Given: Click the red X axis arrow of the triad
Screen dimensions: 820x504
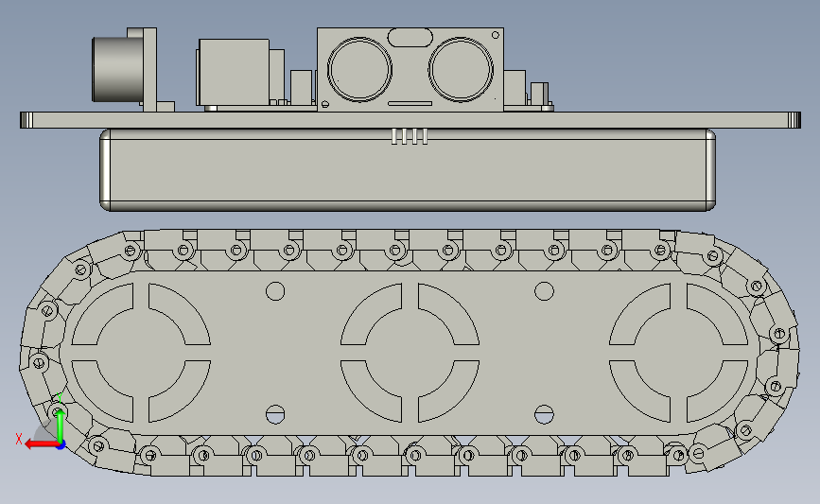Looking at the screenshot, I should tap(41, 444).
